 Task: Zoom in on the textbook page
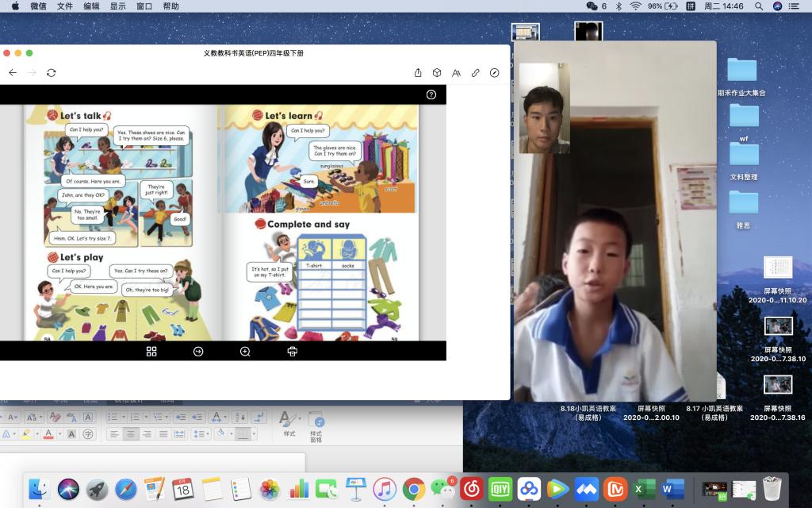pos(245,352)
